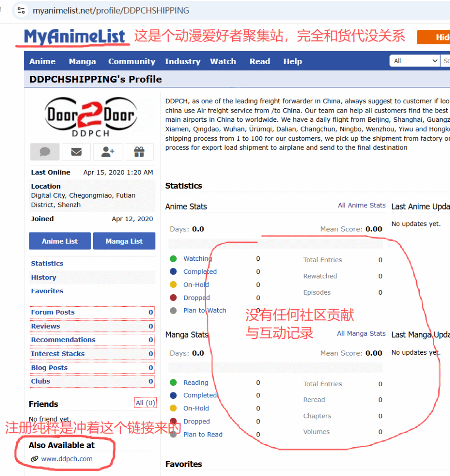
Task: Click the add friend person icon
Action: click(107, 152)
